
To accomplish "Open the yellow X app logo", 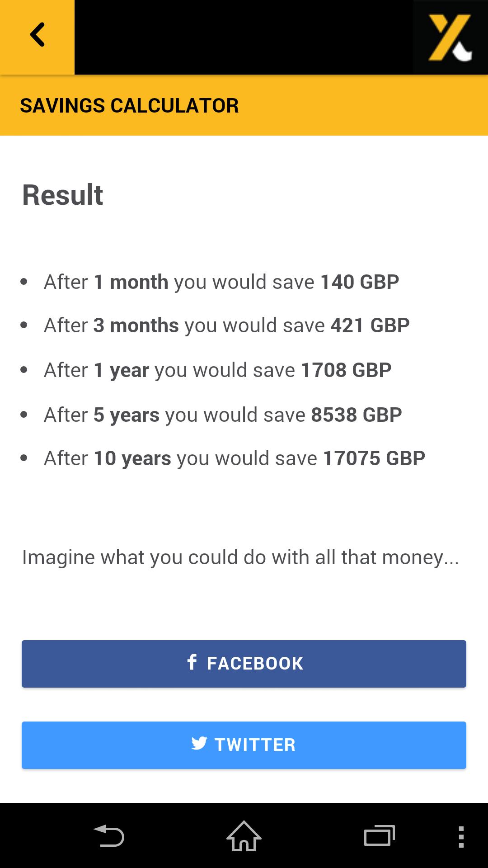I will click(450, 37).
